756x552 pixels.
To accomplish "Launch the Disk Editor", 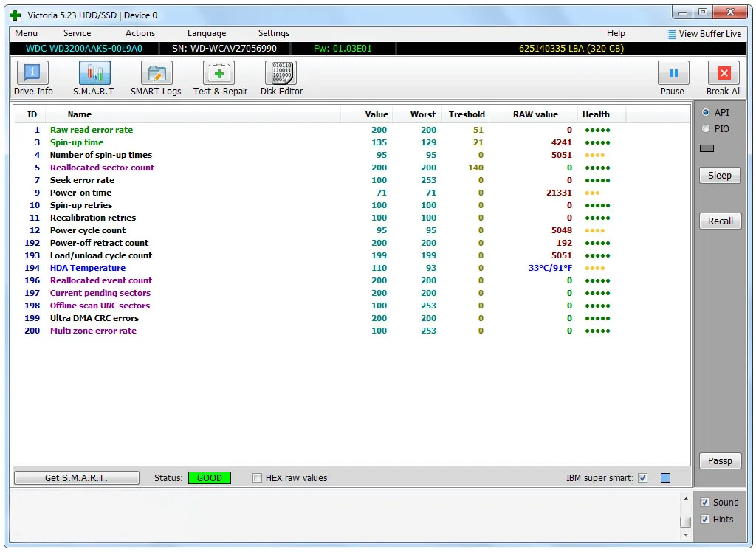I will [281, 78].
